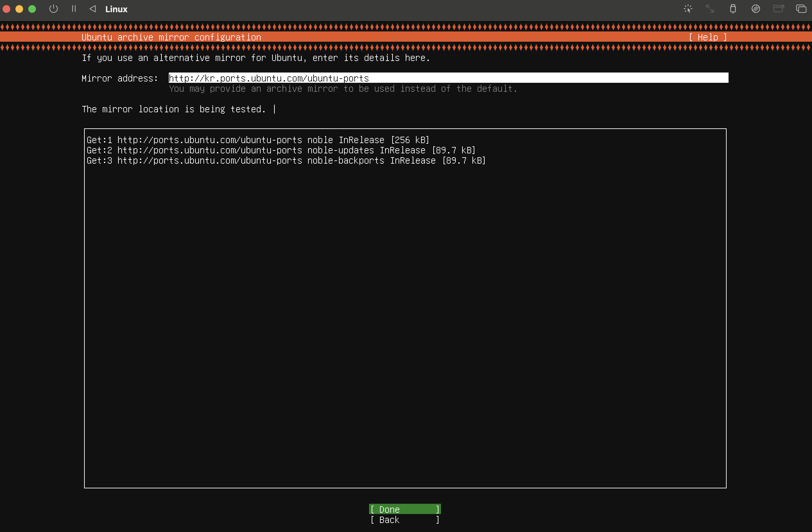
Task: Open the Help menu in installer header
Action: pyautogui.click(x=708, y=37)
